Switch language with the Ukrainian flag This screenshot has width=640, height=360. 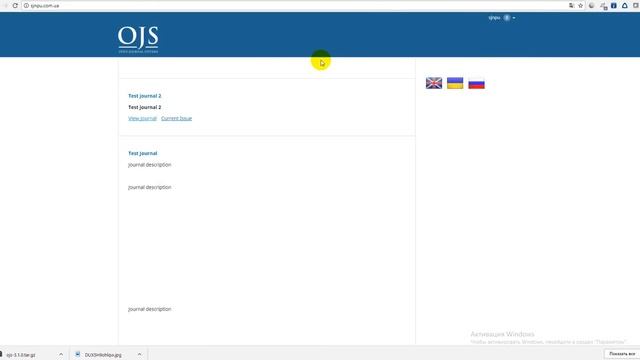pos(455,83)
